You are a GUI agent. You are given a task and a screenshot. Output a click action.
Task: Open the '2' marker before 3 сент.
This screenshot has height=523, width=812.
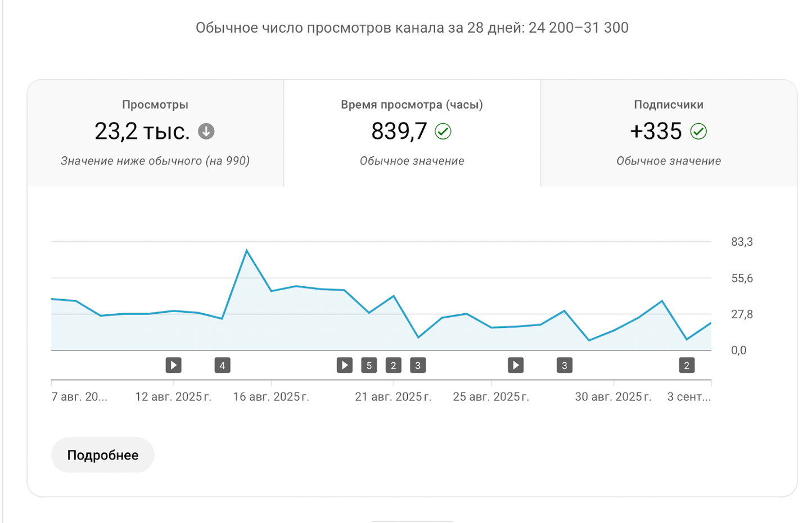[686, 365]
